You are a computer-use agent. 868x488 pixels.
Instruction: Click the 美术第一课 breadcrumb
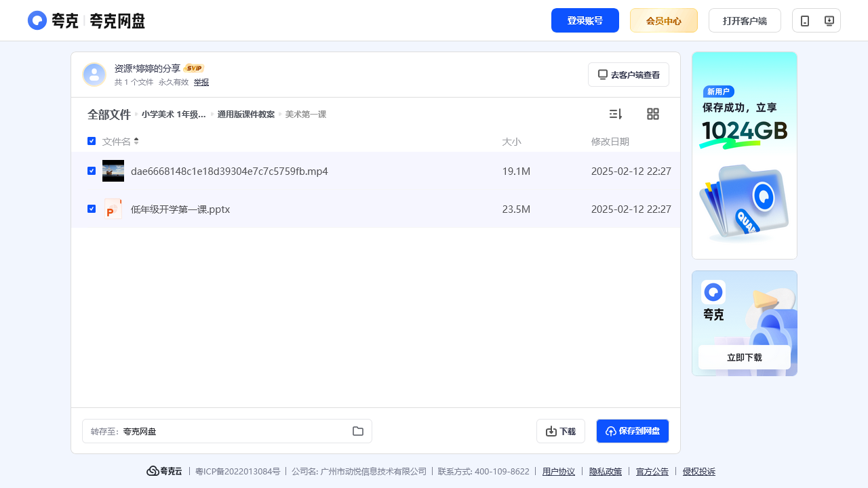pos(306,115)
